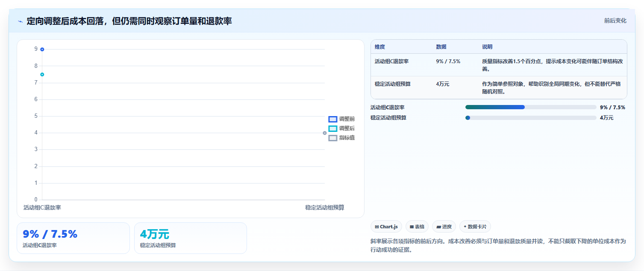The height and width of the screenshot is (271, 644).
Task: Select the 进度 tag
Action: coord(444,227)
